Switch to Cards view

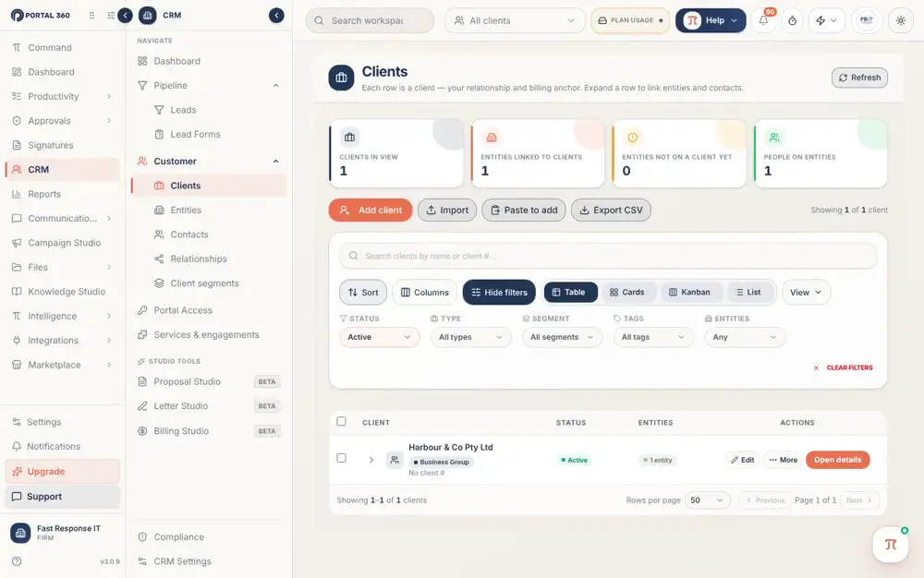coord(627,293)
